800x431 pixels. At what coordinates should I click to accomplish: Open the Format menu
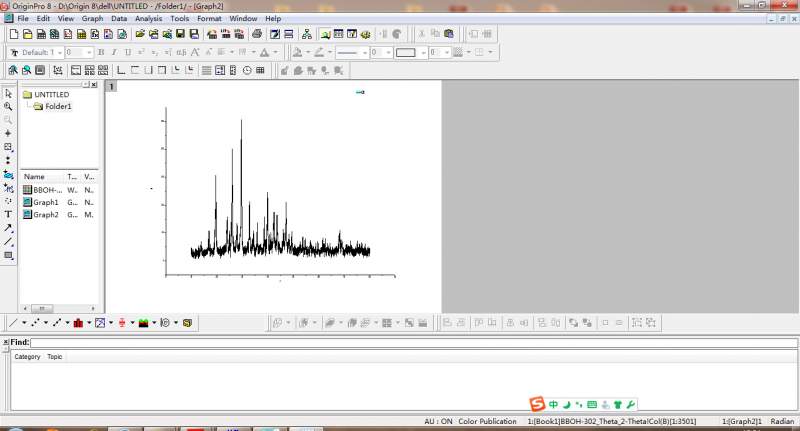pos(209,18)
